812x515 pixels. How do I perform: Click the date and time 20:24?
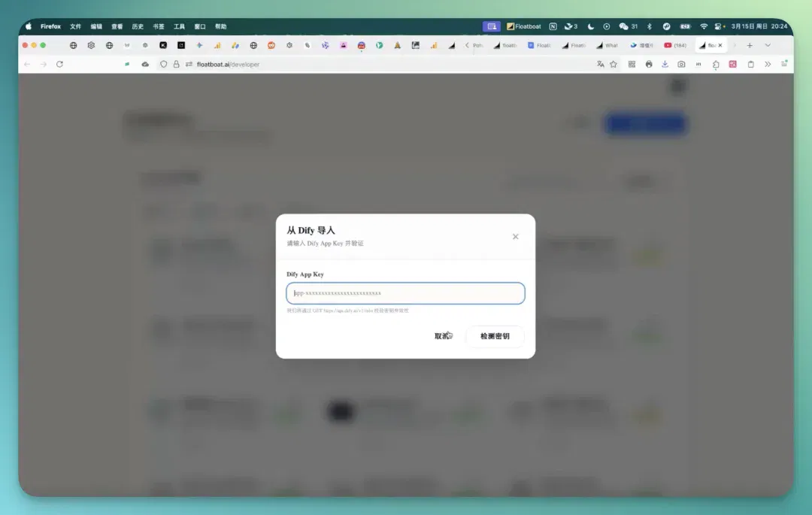point(759,26)
